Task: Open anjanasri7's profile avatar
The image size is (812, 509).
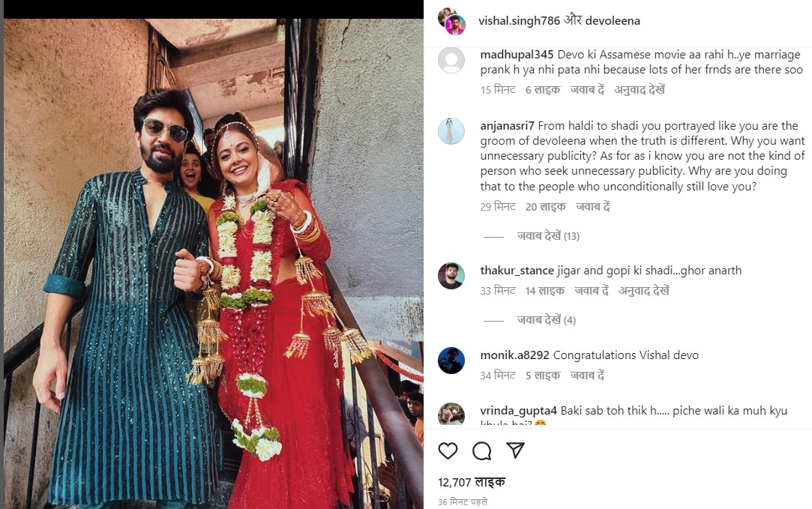Action: click(x=451, y=131)
